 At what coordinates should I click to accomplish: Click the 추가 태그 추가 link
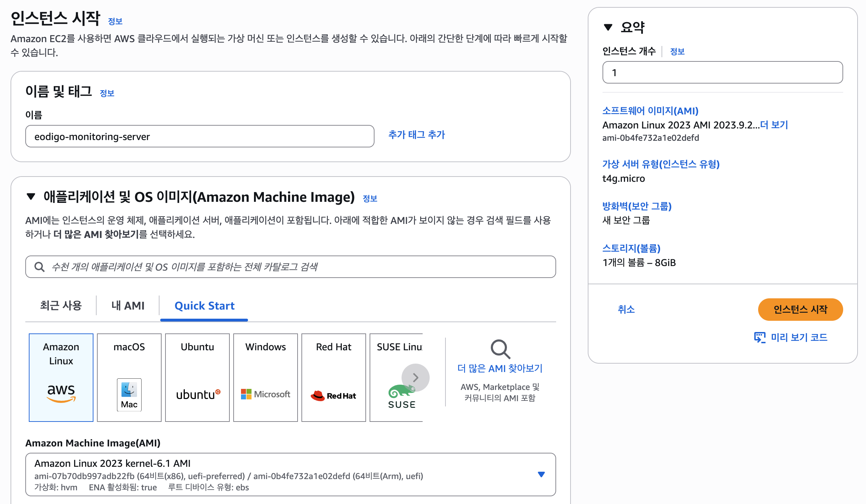(416, 135)
